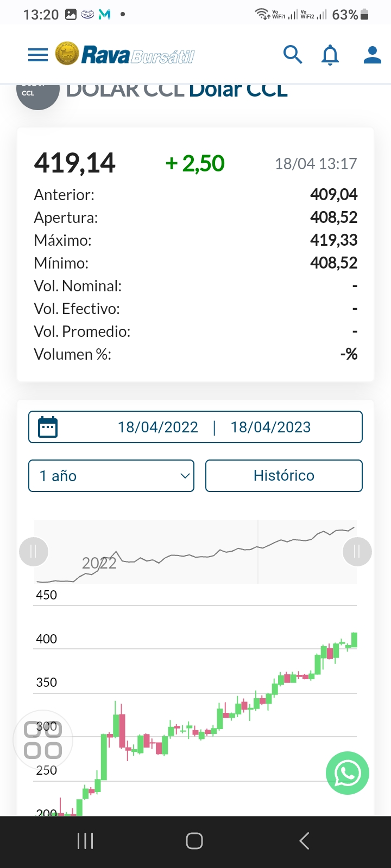This screenshot has width=391, height=868.
Task: Click the mini overview line chart navigator
Action: point(195,552)
